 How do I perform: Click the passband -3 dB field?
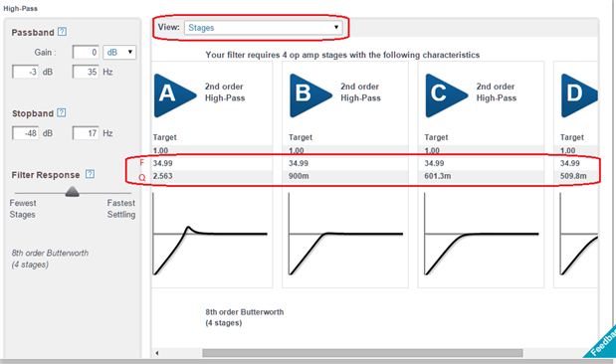click(x=26, y=72)
